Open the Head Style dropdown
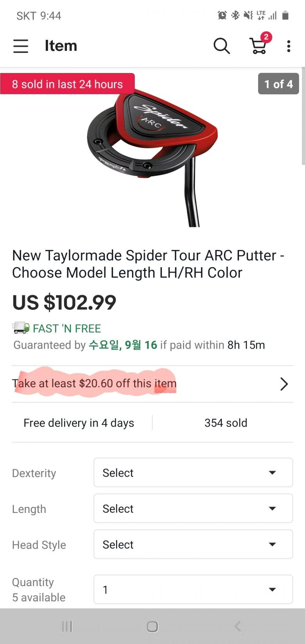The height and width of the screenshot is (644, 305). 193,545
